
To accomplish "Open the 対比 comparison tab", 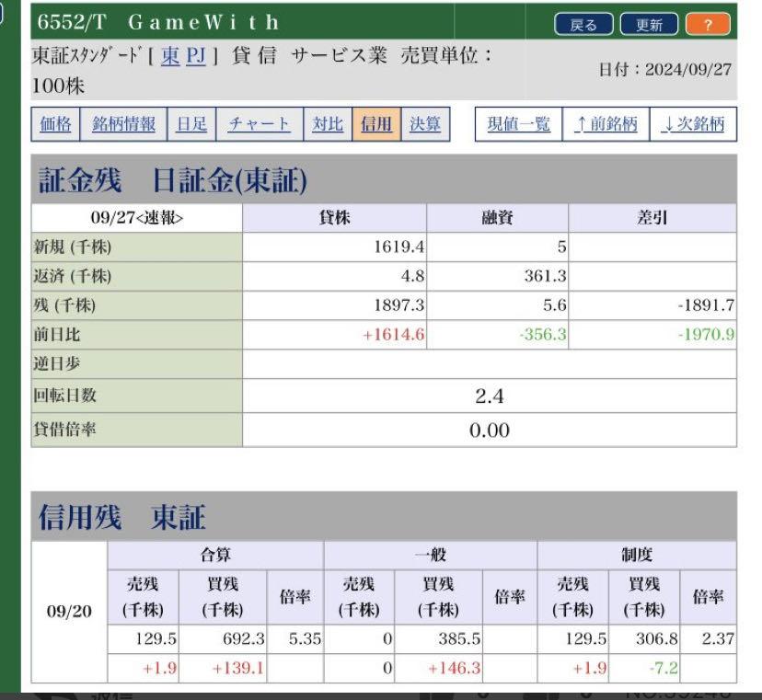I will coord(328,125).
